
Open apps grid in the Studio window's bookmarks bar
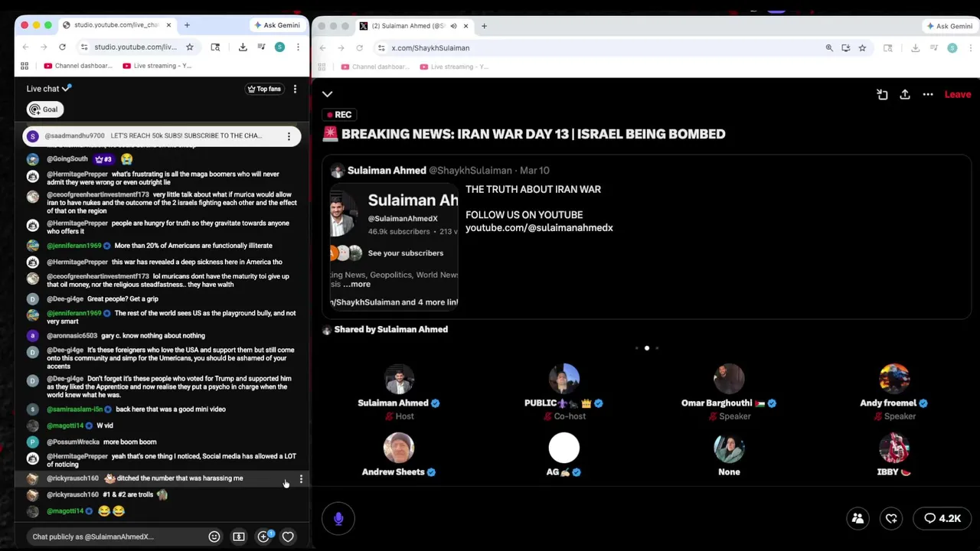tap(24, 66)
